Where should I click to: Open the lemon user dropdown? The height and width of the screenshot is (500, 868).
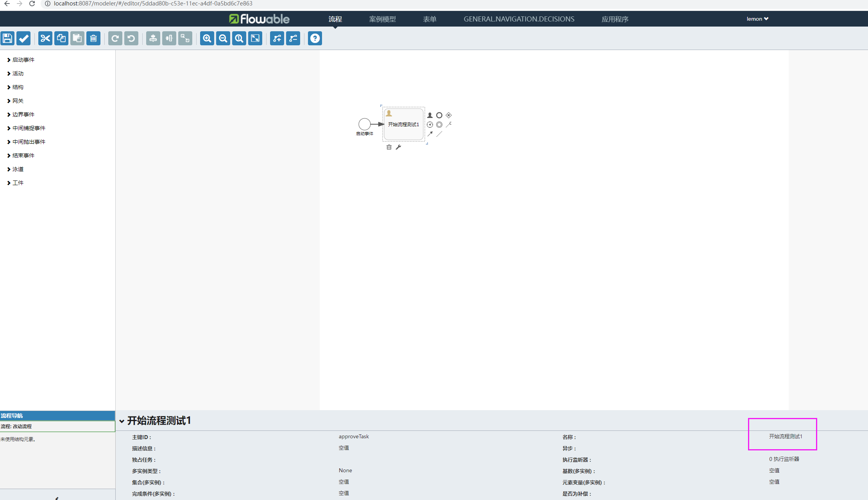[757, 19]
